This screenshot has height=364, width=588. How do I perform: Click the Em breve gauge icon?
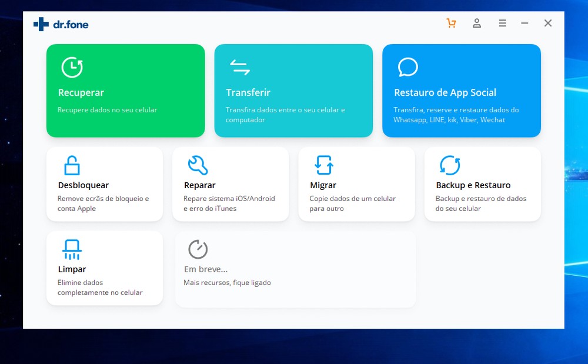tap(198, 249)
